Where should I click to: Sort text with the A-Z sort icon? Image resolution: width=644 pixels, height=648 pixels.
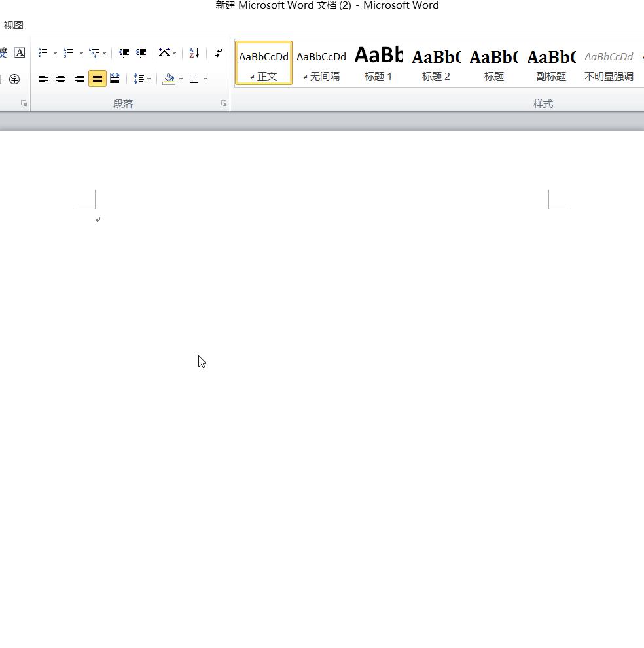point(194,53)
